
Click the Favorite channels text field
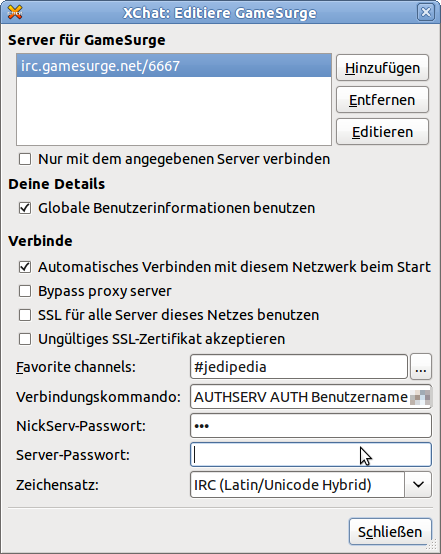(299, 367)
